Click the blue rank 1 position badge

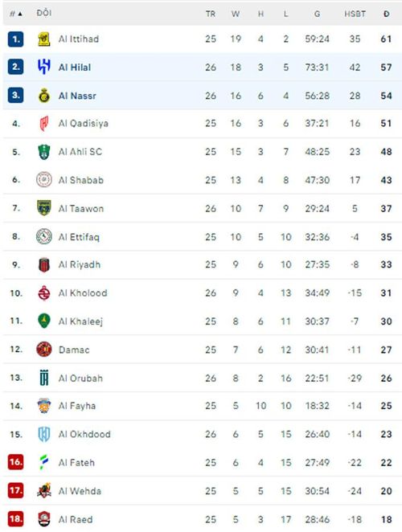pos(15,39)
